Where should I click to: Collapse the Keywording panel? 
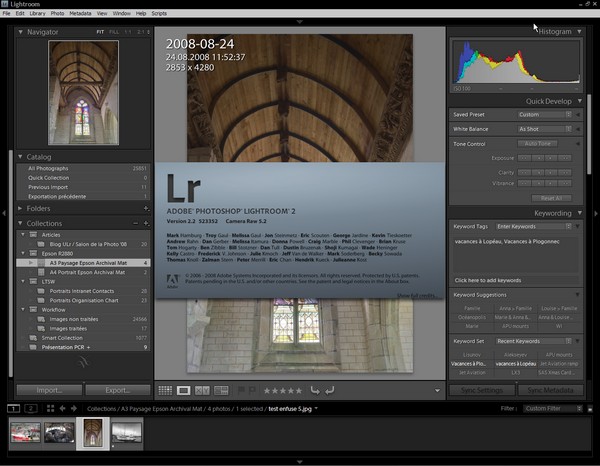point(580,213)
